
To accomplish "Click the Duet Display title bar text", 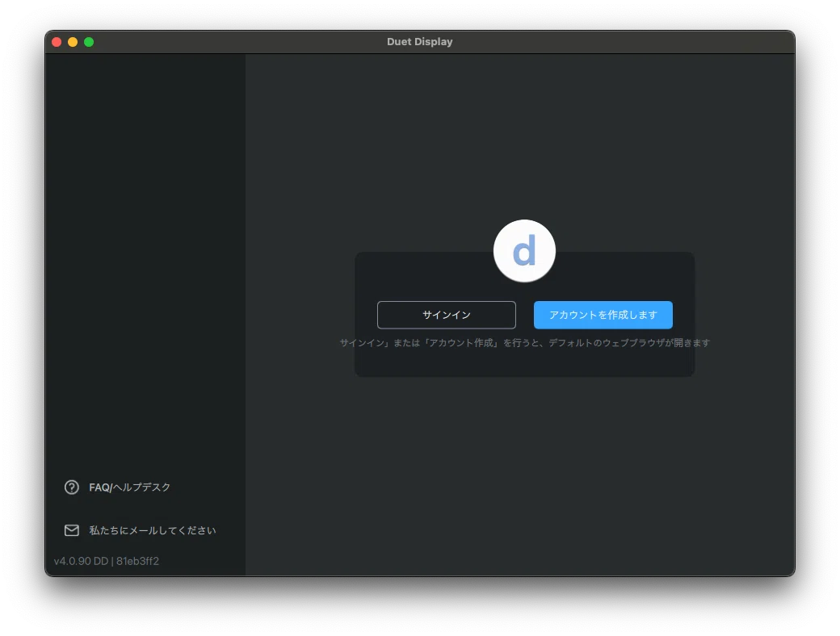I will (420, 42).
